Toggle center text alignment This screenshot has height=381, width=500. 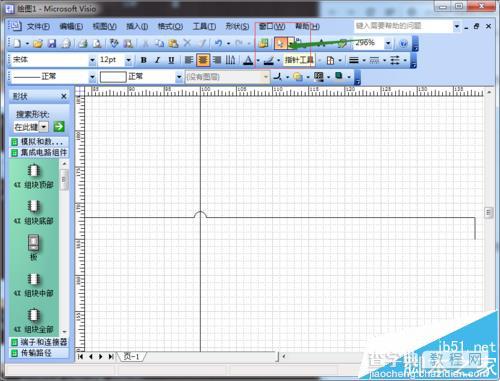[203, 60]
